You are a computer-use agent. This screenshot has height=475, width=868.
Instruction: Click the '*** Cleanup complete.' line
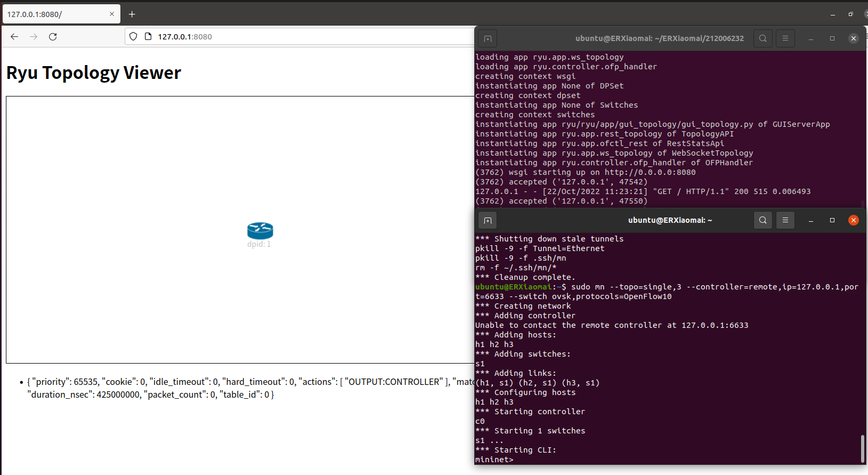click(x=525, y=277)
